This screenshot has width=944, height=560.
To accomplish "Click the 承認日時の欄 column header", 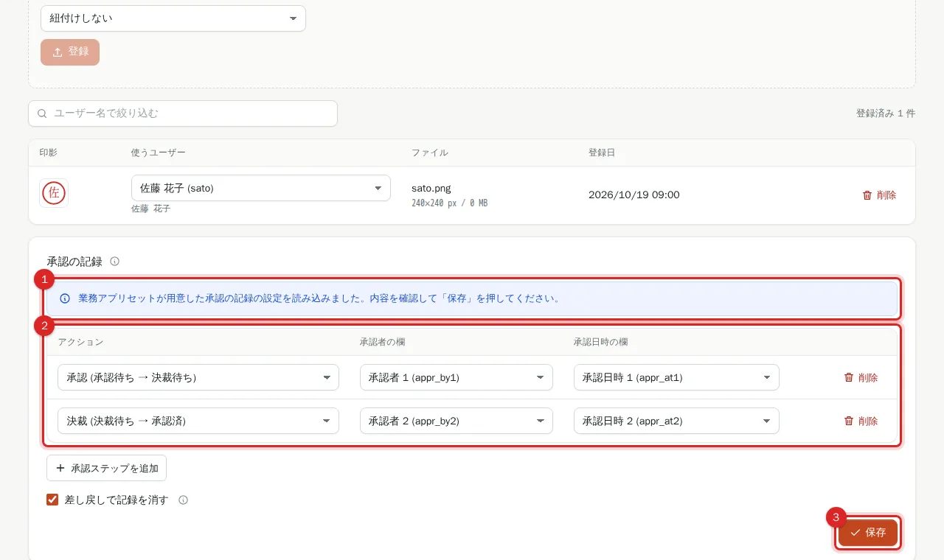I will (x=601, y=342).
